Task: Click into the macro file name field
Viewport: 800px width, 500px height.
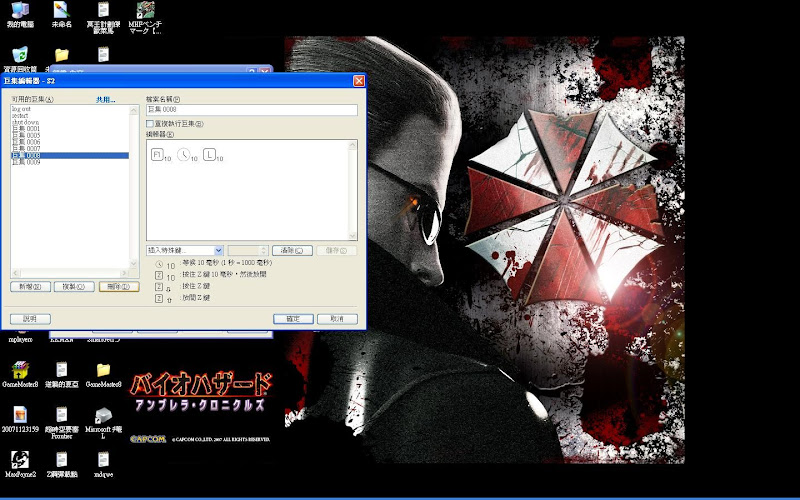Action: click(x=252, y=110)
